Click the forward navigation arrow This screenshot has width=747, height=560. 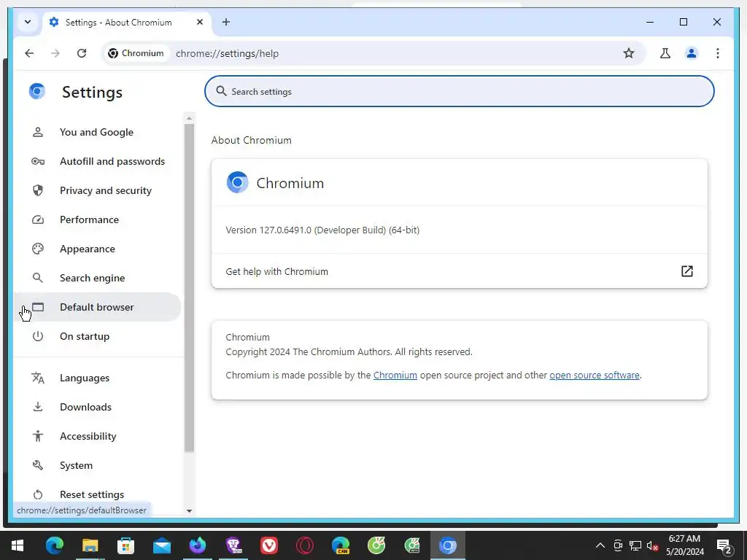pos(55,53)
